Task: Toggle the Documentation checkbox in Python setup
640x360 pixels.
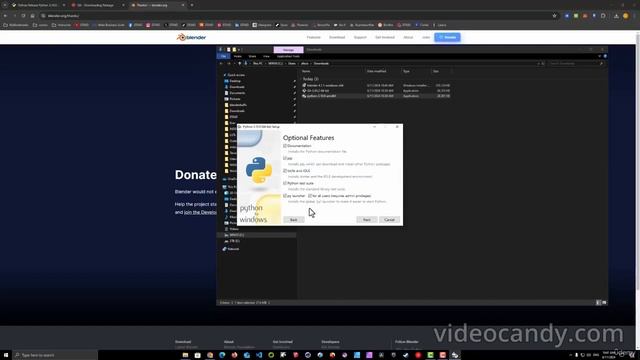Action: [x=285, y=146]
